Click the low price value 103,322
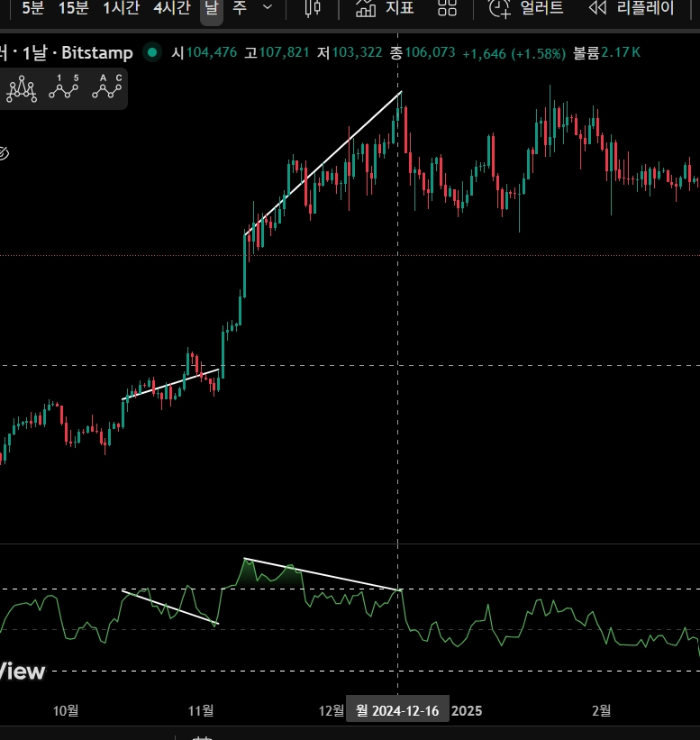700x740 pixels. coord(357,52)
